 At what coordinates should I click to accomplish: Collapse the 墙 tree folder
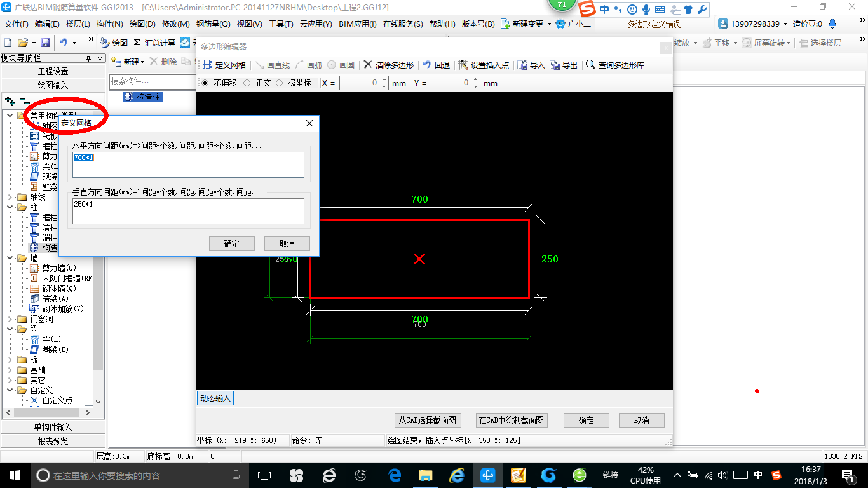tap(10, 258)
